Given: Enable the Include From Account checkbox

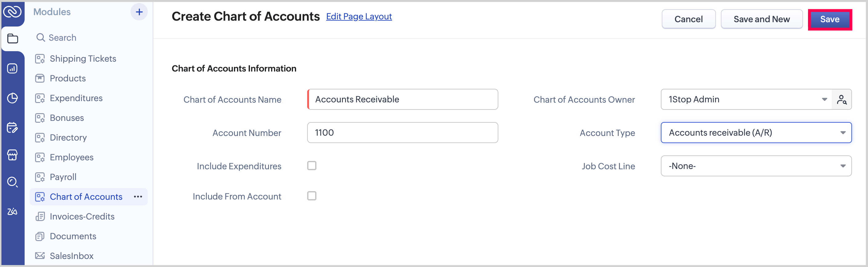Looking at the screenshot, I should point(312,196).
